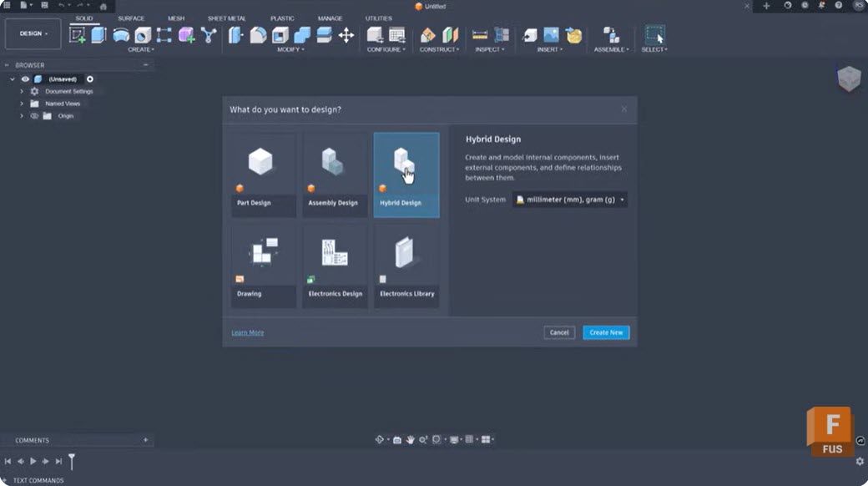The width and height of the screenshot is (868, 486).
Task: Toggle visibility eye of Unsaved component
Action: point(26,79)
